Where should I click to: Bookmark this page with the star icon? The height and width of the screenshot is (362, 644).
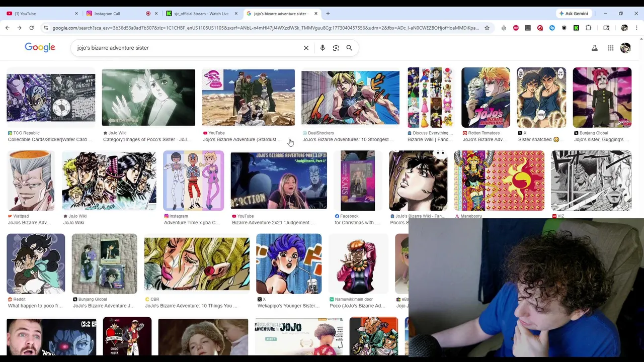point(487,28)
